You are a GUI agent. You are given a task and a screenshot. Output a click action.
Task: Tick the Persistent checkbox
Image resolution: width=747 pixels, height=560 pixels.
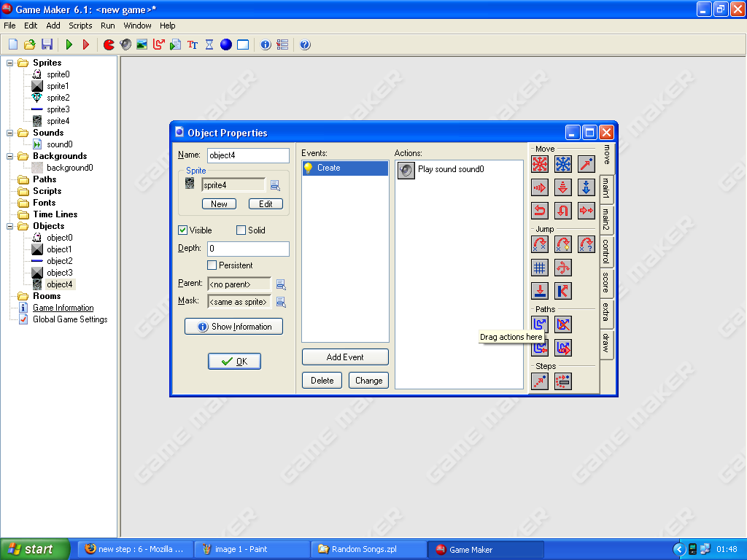tap(212, 265)
